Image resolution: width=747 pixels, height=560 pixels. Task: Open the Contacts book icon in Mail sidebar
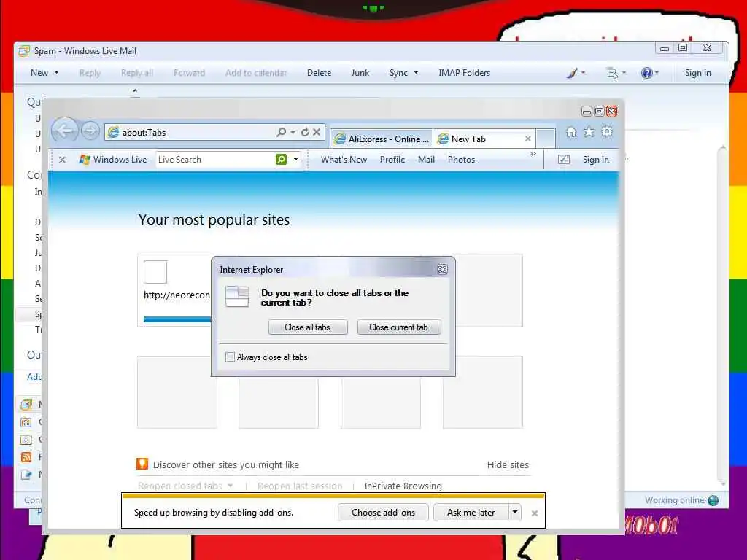click(26, 440)
